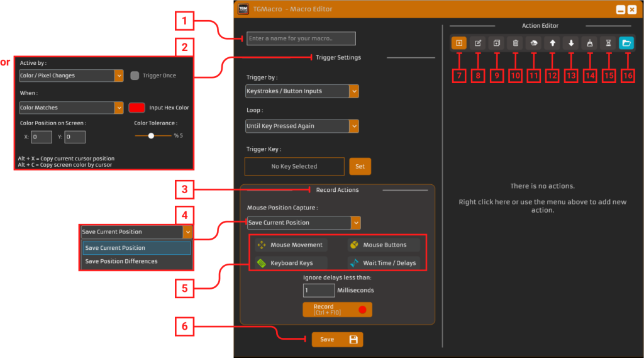Viewport: 644px width, 358px height.
Task: Toggle Keyboard Keys recording option
Action: (x=289, y=262)
